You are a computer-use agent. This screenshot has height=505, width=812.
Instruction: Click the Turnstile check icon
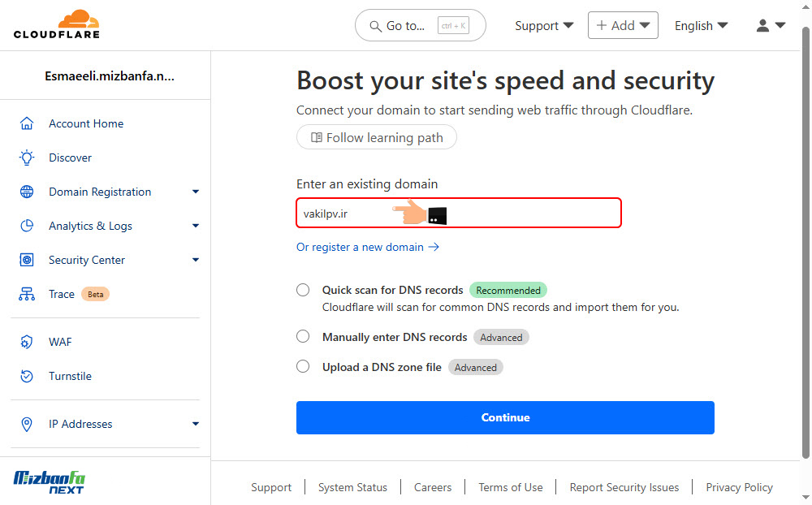[x=27, y=376]
